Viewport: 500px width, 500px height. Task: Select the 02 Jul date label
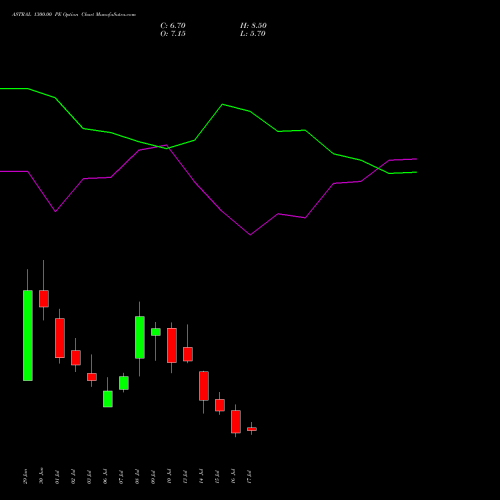click(74, 477)
